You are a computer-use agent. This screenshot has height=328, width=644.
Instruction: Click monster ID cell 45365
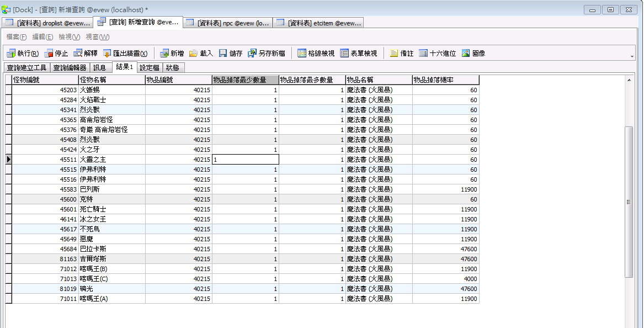(x=45, y=120)
